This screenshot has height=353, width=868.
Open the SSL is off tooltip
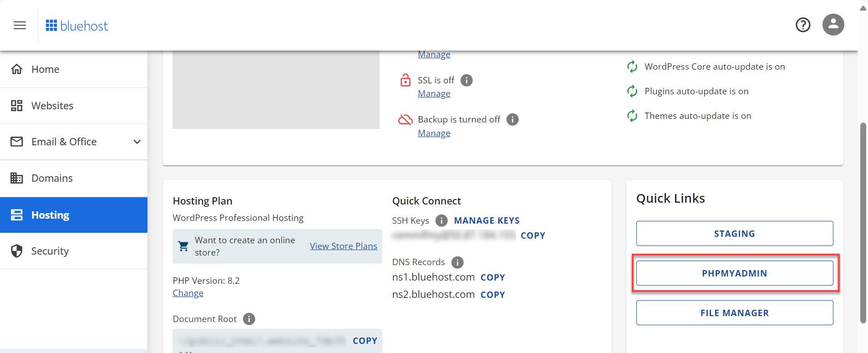[467, 80]
